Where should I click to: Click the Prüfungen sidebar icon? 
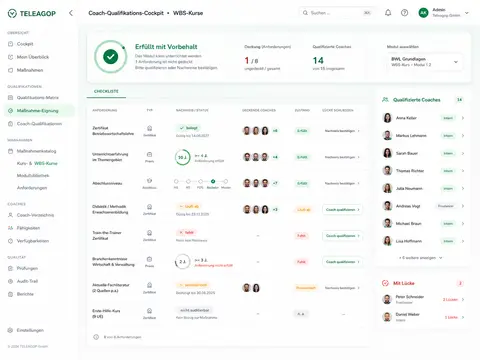click(10, 268)
